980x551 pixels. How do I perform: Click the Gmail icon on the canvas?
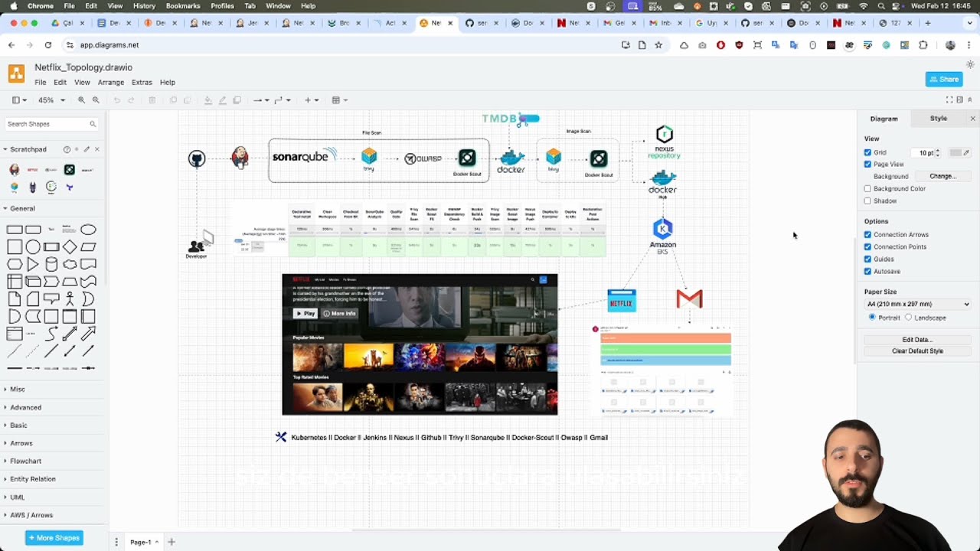(689, 298)
